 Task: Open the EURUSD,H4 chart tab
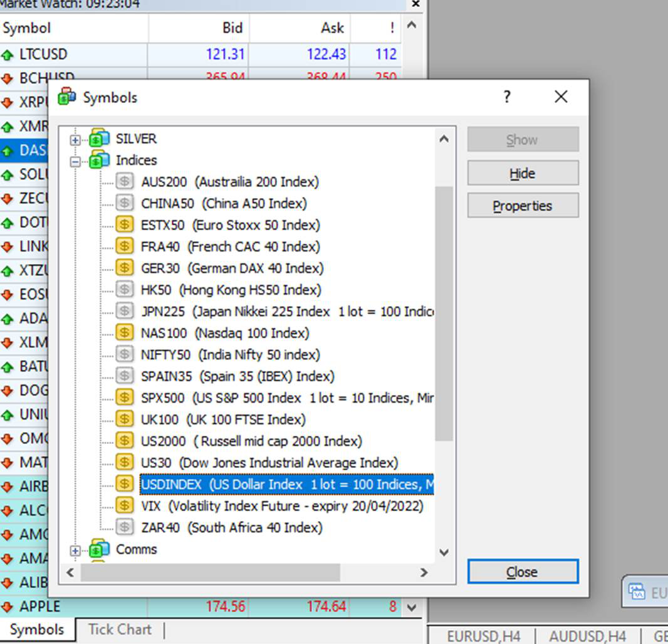pyautogui.click(x=484, y=636)
